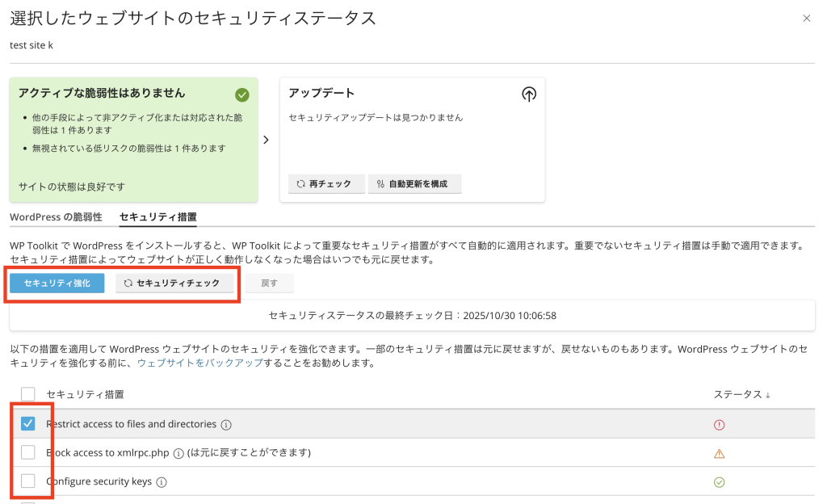Click red alert status icon for Restrict access

click(x=719, y=425)
